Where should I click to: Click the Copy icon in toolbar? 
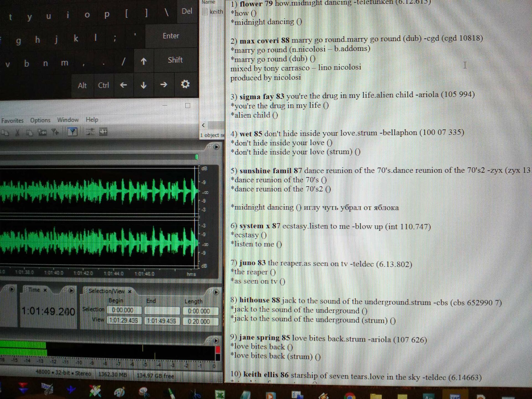click(x=5, y=133)
